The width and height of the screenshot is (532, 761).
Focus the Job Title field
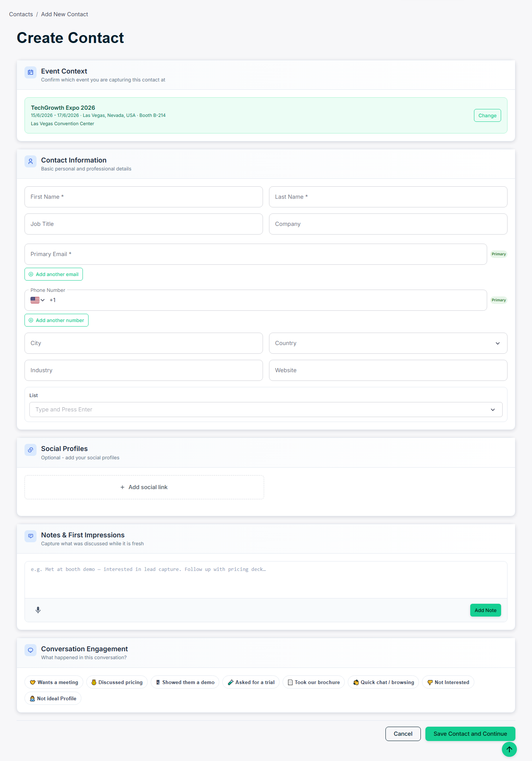click(144, 224)
